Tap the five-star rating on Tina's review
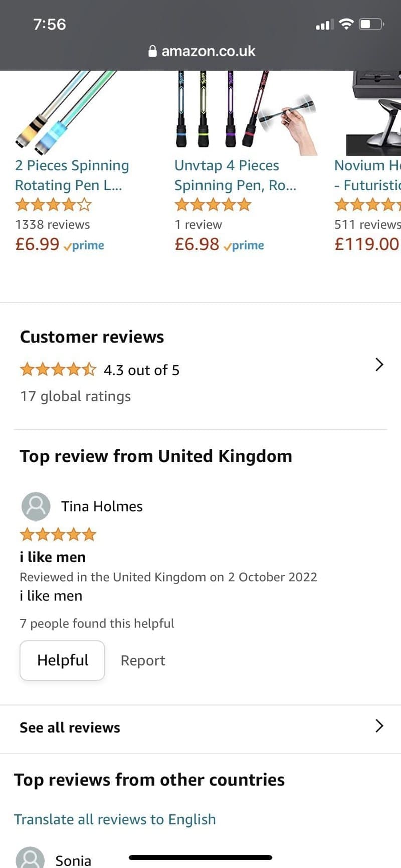The height and width of the screenshot is (868, 401). 58,534
